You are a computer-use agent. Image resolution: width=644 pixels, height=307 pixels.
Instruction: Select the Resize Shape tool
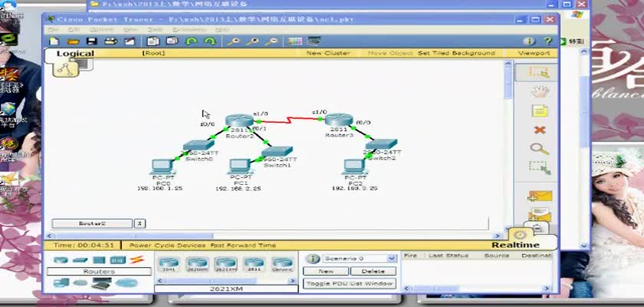[539, 167]
